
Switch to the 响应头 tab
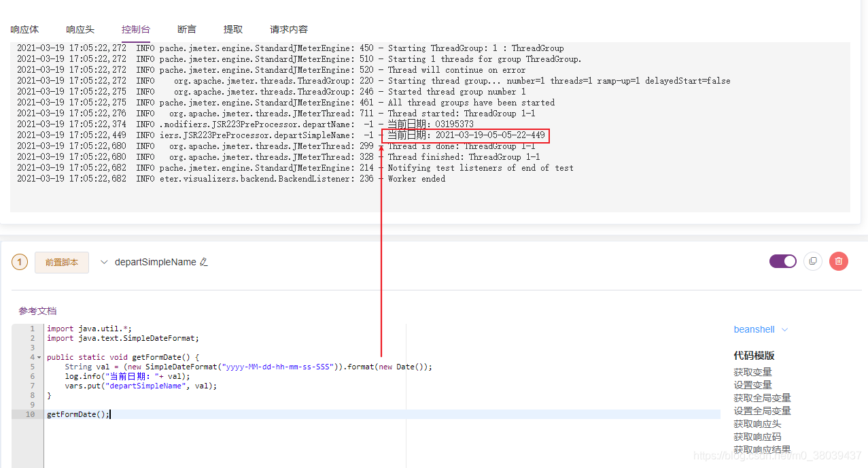(80, 29)
